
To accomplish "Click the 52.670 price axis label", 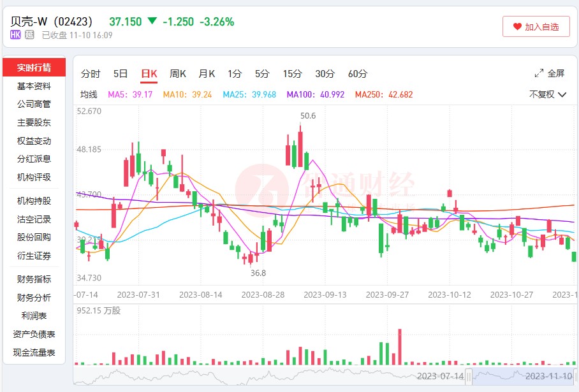I will click(x=89, y=111).
